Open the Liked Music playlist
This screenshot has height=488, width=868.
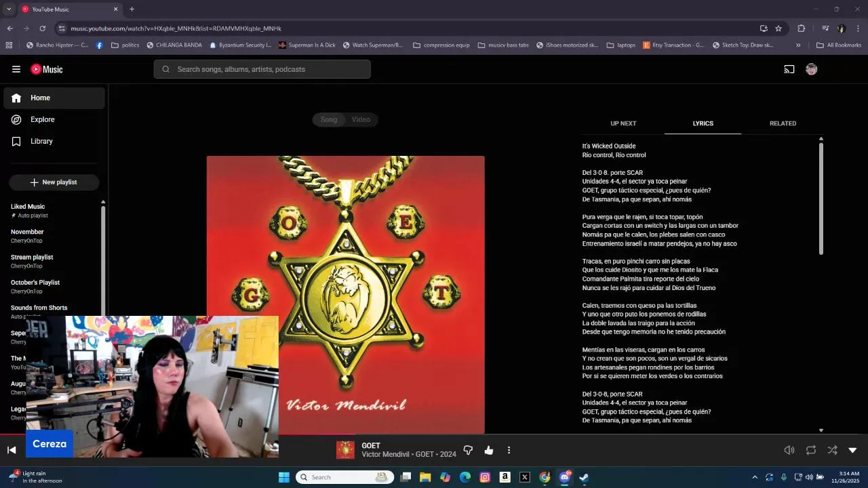(x=53, y=211)
